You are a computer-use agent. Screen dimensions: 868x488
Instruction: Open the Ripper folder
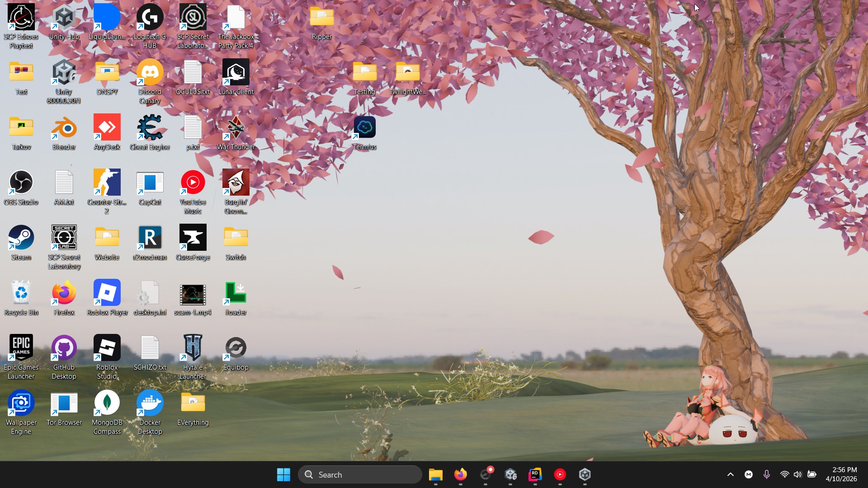[x=322, y=23]
